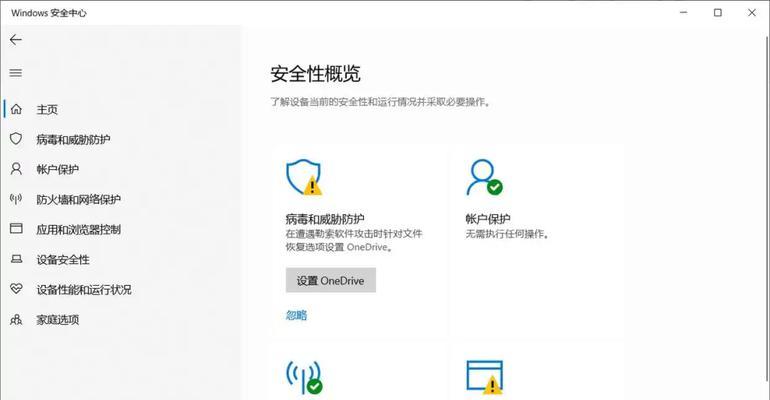
Task: Open the account protection tile icon
Action: [x=484, y=177]
